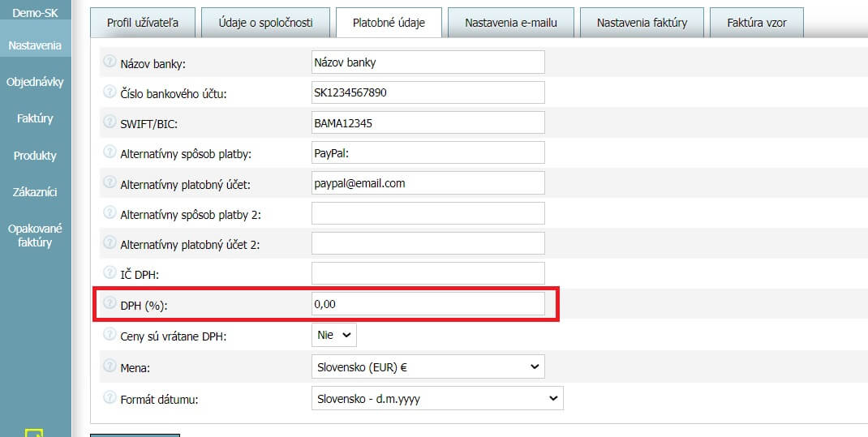Open Opakované faktúry in the sidebar
The width and height of the screenshot is (868, 437).
click(x=36, y=235)
